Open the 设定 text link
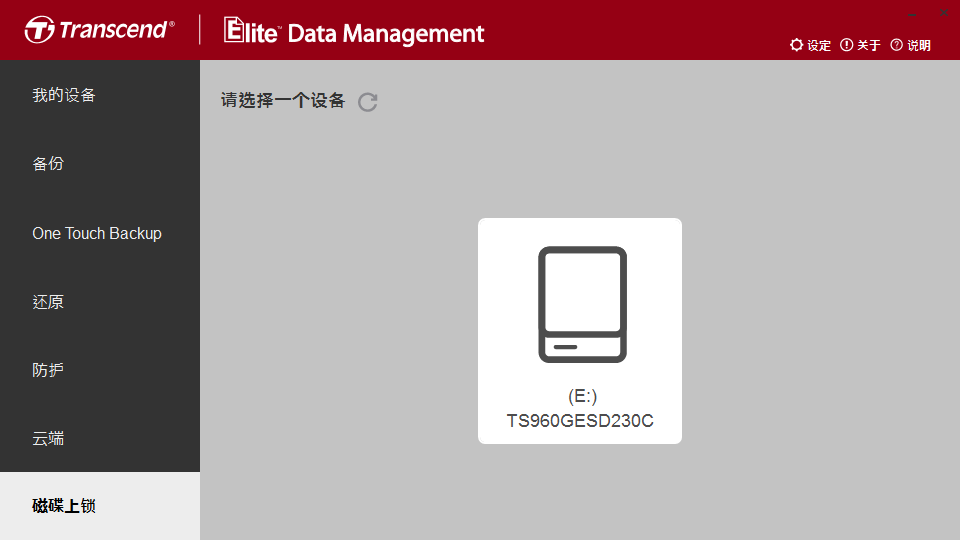This screenshot has height=540, width=960. (x=819, y=45)
